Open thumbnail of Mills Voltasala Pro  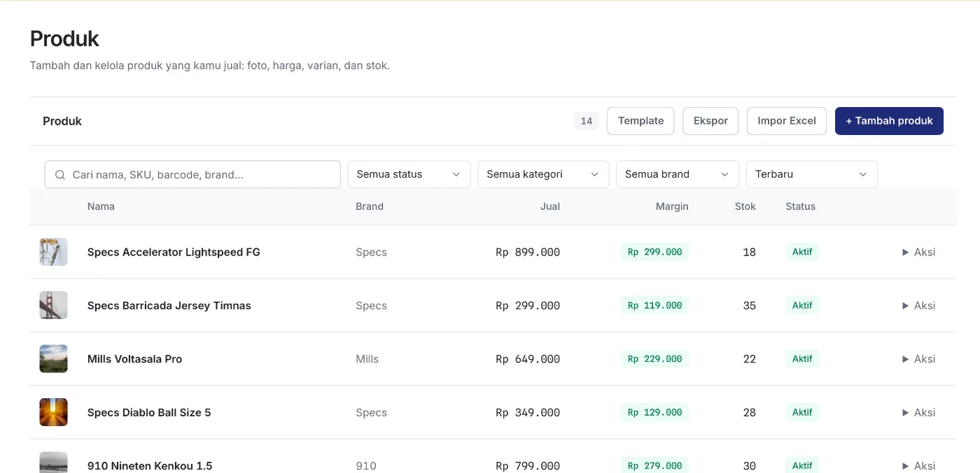click(x=53, y=359)
